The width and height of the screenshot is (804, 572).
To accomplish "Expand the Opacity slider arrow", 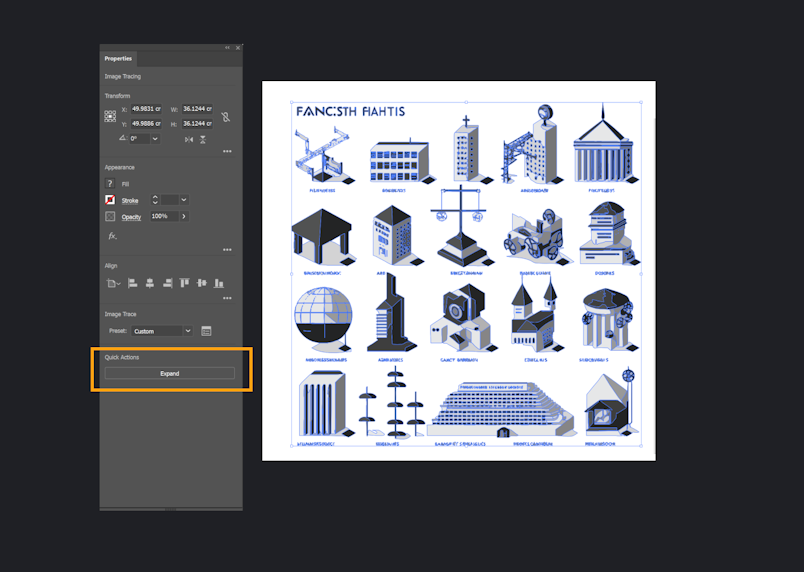I will [184, 216].
